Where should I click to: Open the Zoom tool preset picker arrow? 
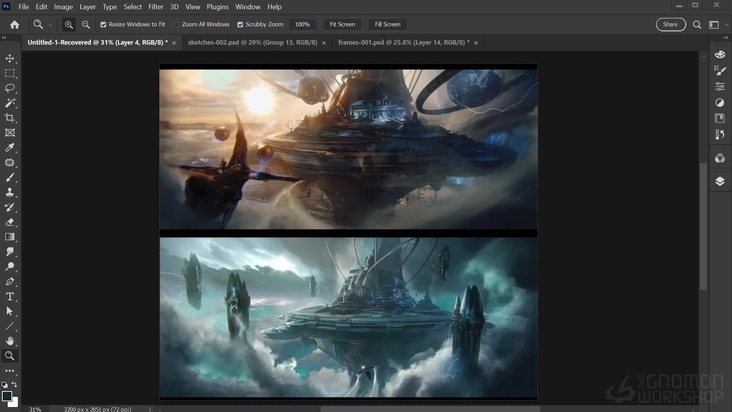coord(50,24)
